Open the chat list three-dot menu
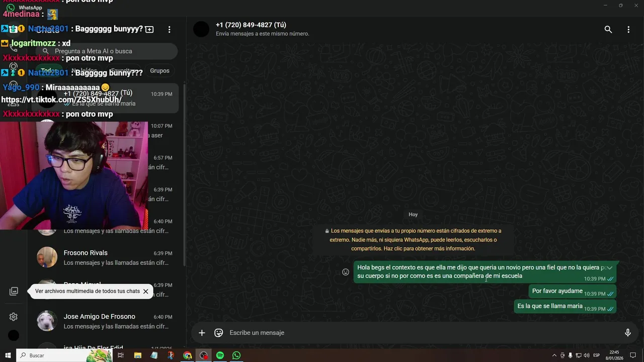 [170, 30]
